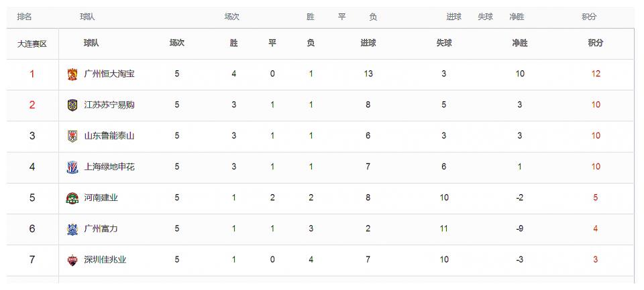Click the 大连赛区 group header cell
This screenshot has width=644, height=290.
coord(32,44)
